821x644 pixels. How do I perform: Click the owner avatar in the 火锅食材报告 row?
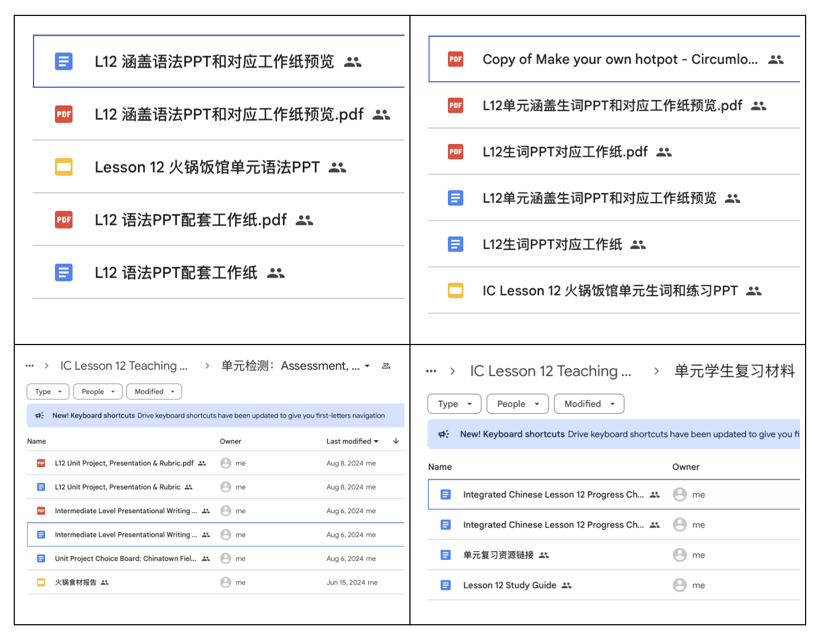225,582
